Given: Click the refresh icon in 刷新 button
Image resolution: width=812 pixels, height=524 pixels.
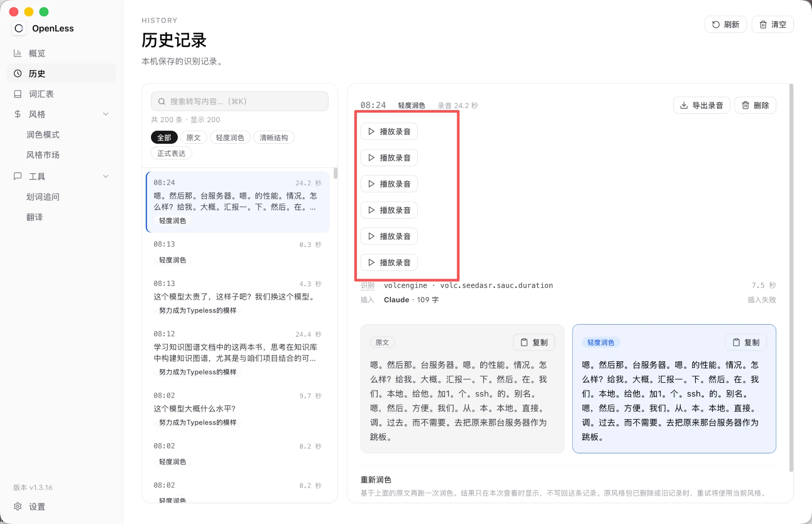Looking at the screenshot, I should coord(716,25).
